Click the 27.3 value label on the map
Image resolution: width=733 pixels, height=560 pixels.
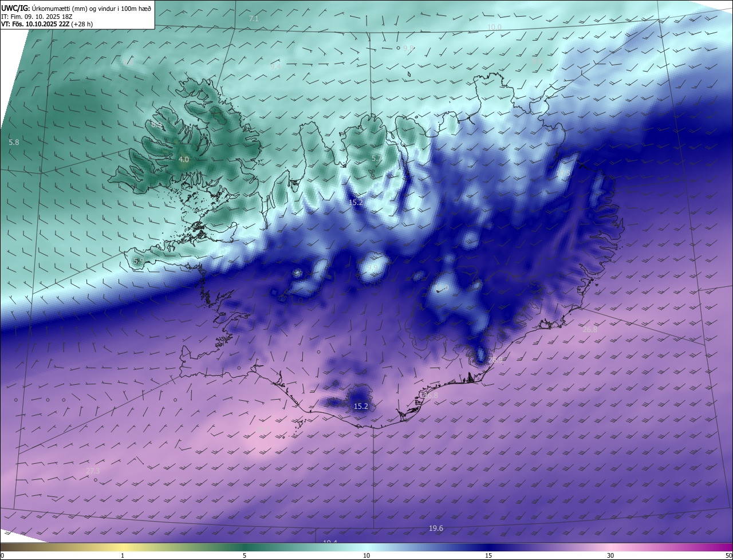pyautogui.click(x=92, y=471)
